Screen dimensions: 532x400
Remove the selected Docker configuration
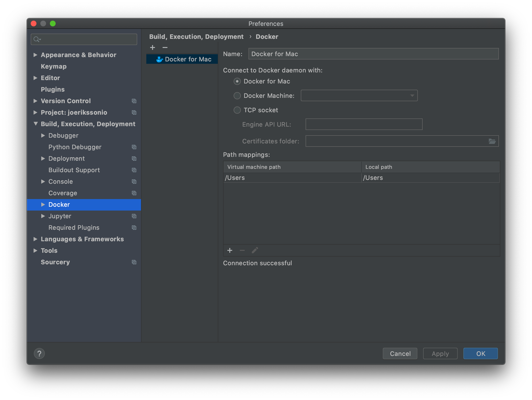[x=165, y=47]
